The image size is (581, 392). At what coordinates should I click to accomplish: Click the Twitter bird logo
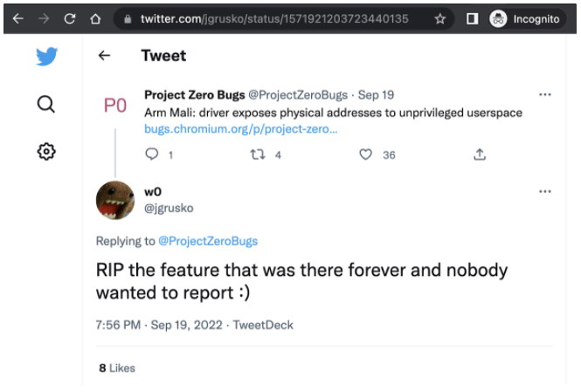(x=46, y=57)
